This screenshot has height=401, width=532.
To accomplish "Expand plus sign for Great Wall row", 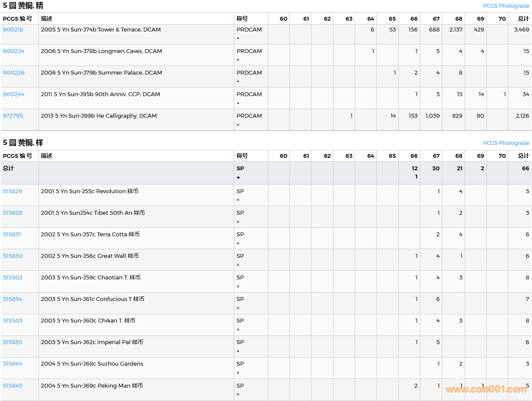I will pyautogui.click(x=238, y=265).
